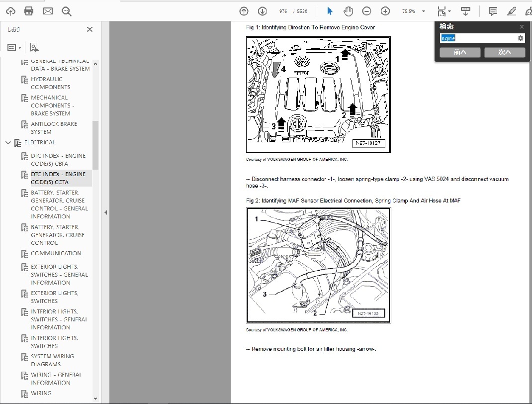
Task: Go to previous page arrow
Action: (244, 11)
